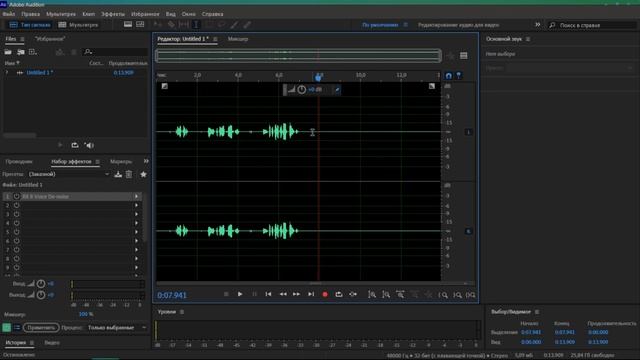Viewport: 640px width, 360px height.
Task: Toggle loop preview in Files panel
Action: [x=75, y=145]
